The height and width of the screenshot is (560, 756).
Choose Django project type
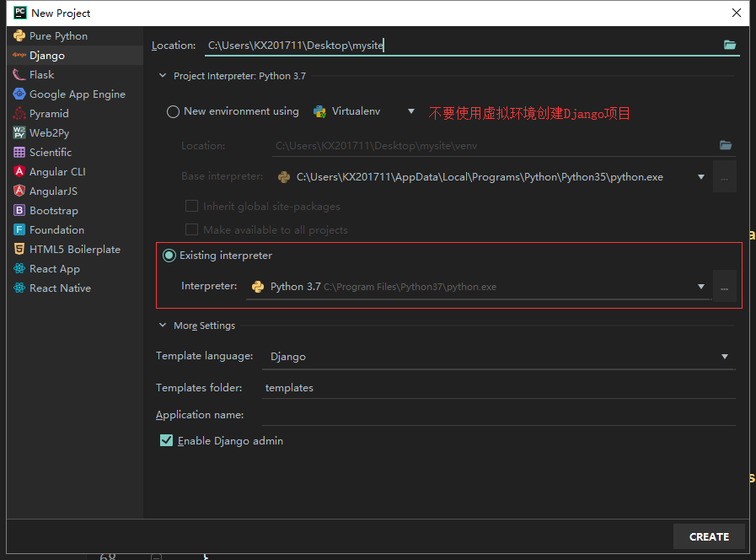tap(75, 55)
